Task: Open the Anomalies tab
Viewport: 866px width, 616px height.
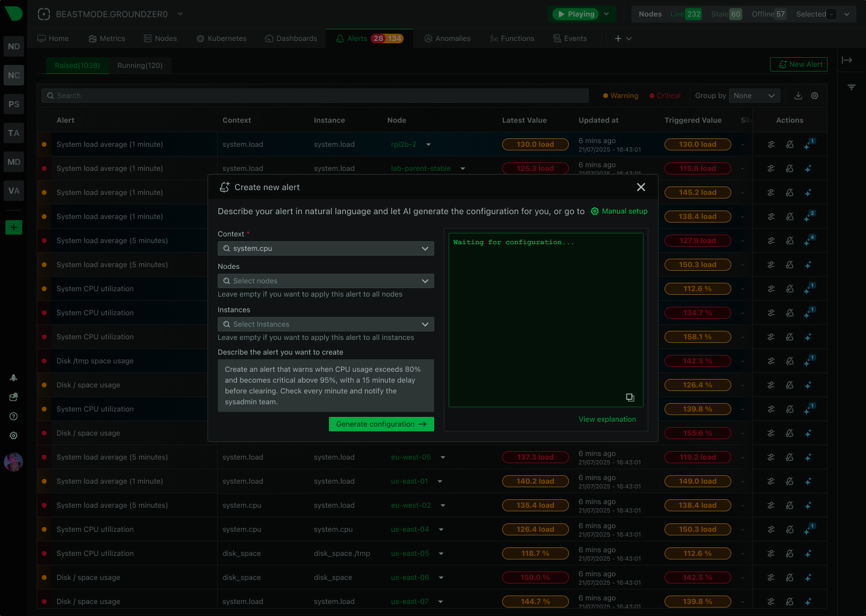Action: pyautogui.click(x=447, y=38)
